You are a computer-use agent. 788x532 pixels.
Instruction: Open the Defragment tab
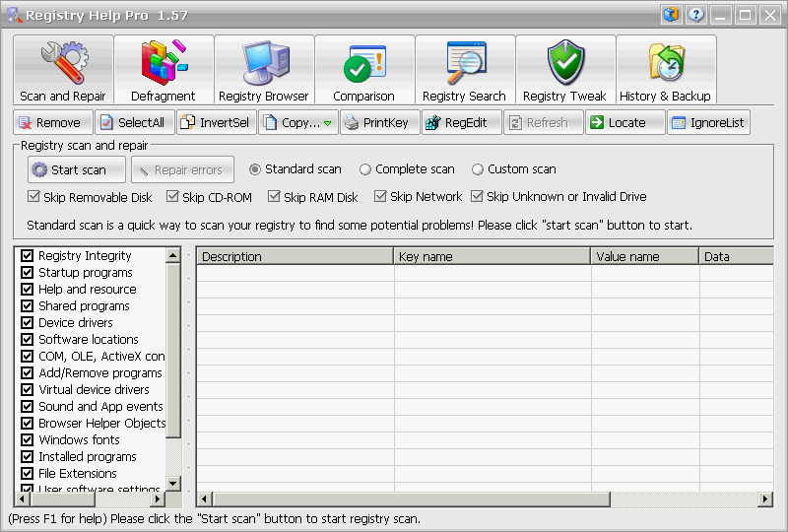point(164,70)
